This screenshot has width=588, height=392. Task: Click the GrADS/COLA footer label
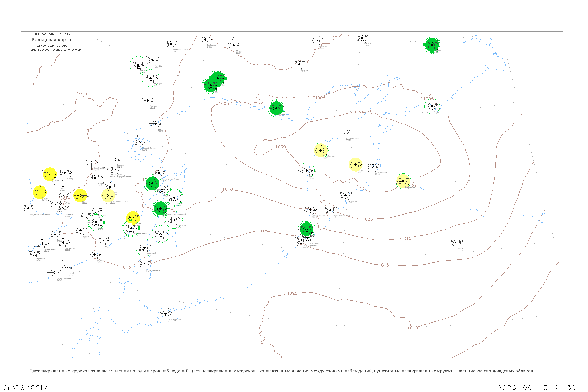tap(26, 387)
